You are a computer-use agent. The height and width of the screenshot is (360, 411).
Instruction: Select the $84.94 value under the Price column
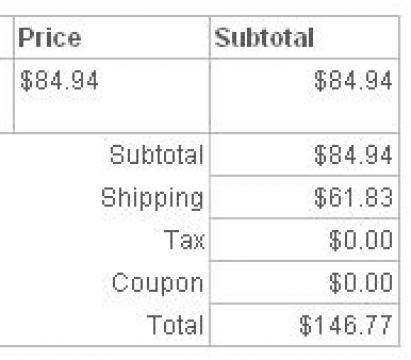click(x=59, y=81)
